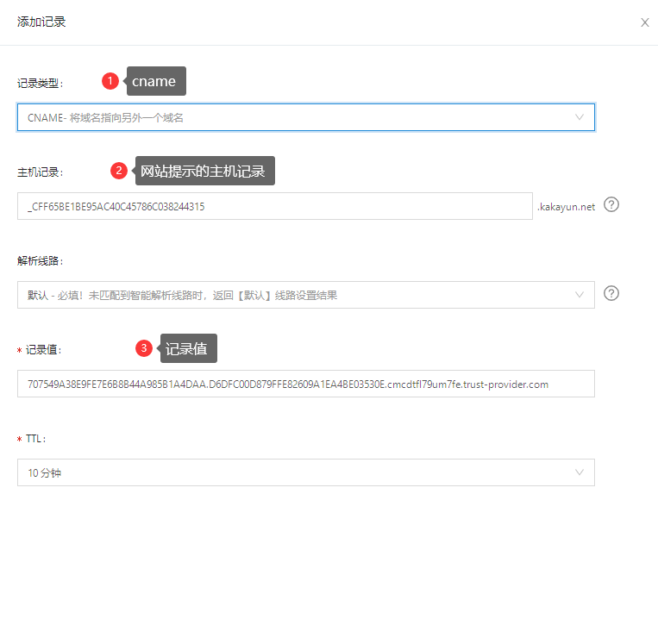Open the 解析线路 默认 dropdown
This screenshot has height=644, width=658.
pos(306,295)
